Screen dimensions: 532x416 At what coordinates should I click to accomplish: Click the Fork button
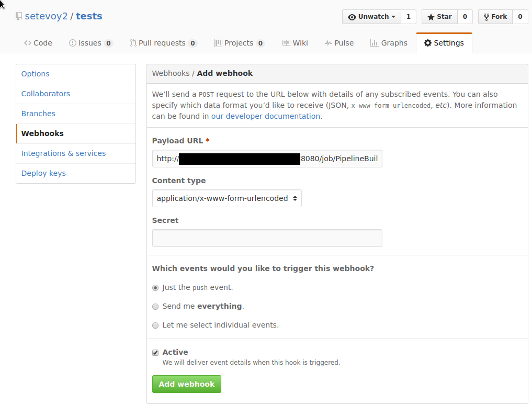point(495,17)
